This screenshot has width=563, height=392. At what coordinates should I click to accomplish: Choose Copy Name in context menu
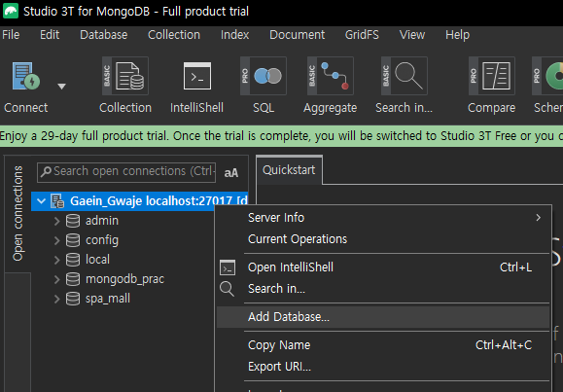pyautogui.click(x=383, y=345)
